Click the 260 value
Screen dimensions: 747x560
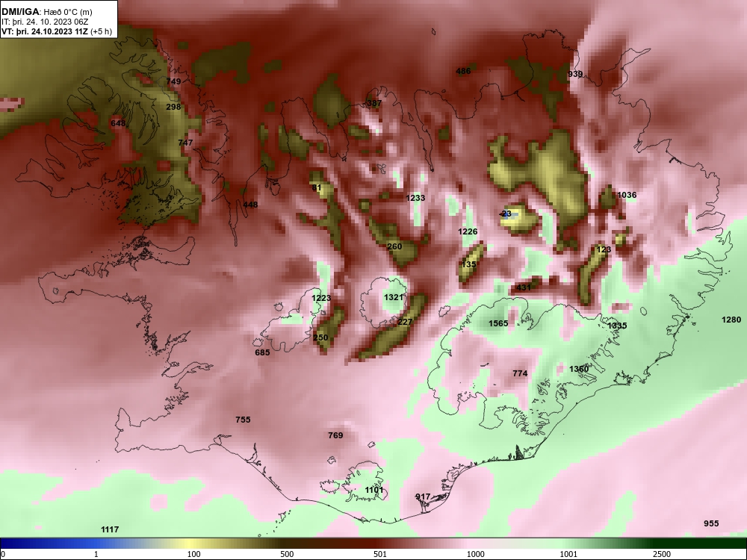point(394,246)
